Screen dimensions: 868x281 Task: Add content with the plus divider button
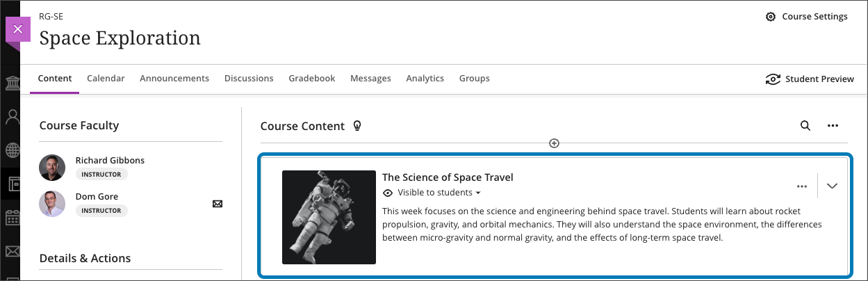tap(554, 143)
